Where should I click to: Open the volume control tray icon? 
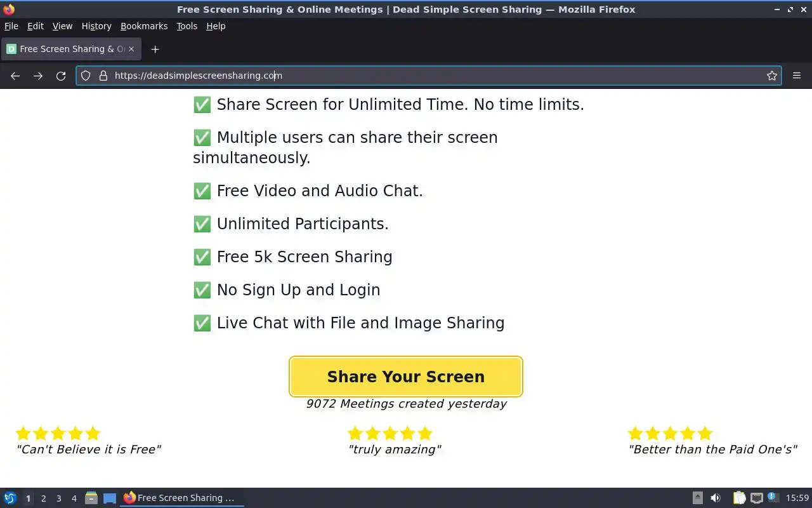716,498
